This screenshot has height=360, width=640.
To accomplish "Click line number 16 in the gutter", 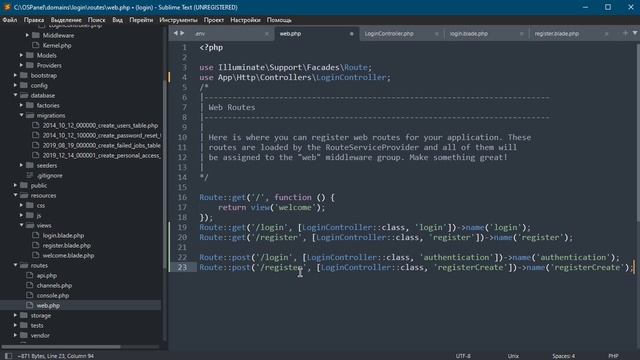I will pyautogui.click(x=182, y=198).
